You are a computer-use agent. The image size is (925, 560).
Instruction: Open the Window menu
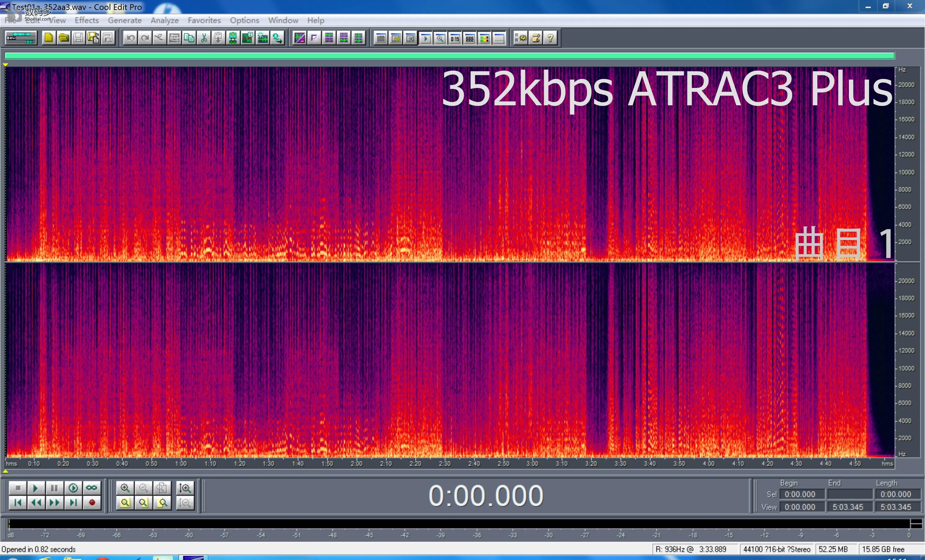point(283,20)
